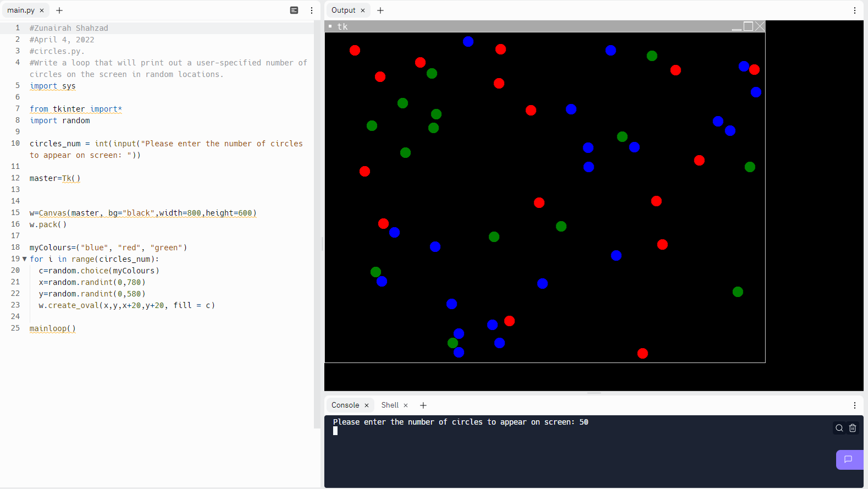The image size is (868, 489).
Task: Click the '#circles.py.' comment line
Action: [x=57, y=51]
